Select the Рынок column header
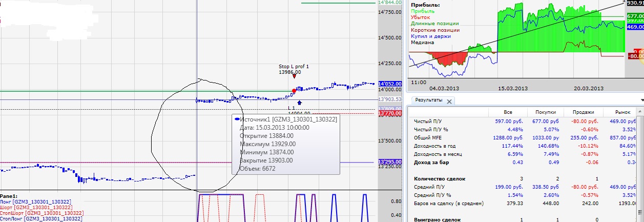644x222 pixels. click(622, 112)
